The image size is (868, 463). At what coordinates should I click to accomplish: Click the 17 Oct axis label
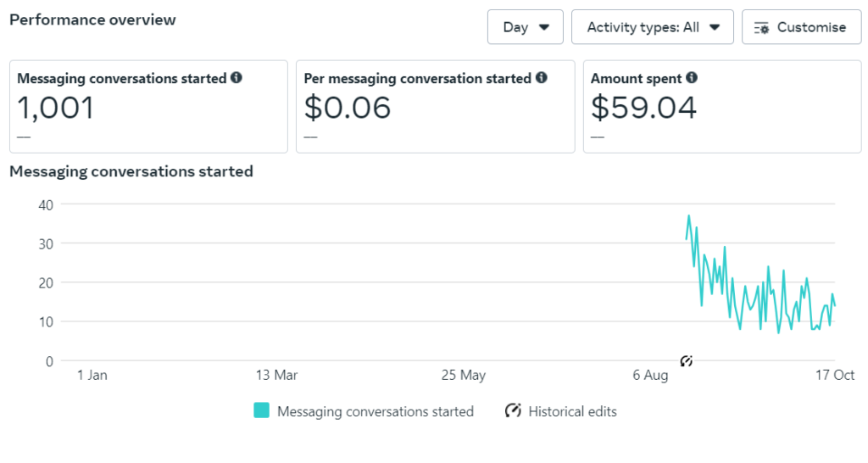pos(835,375)
